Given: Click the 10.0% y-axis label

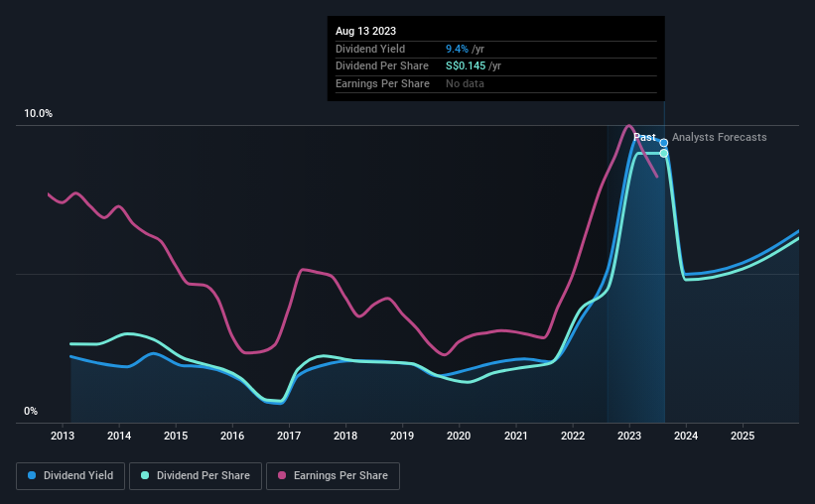Looking at the screenshot, I should click(38, 114).
